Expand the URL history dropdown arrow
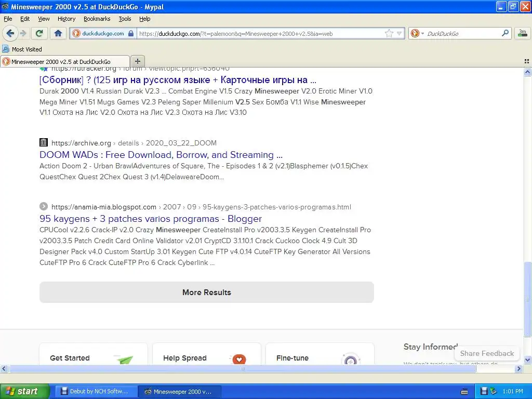Screen dimensions: 532x399 click(400, 33)
